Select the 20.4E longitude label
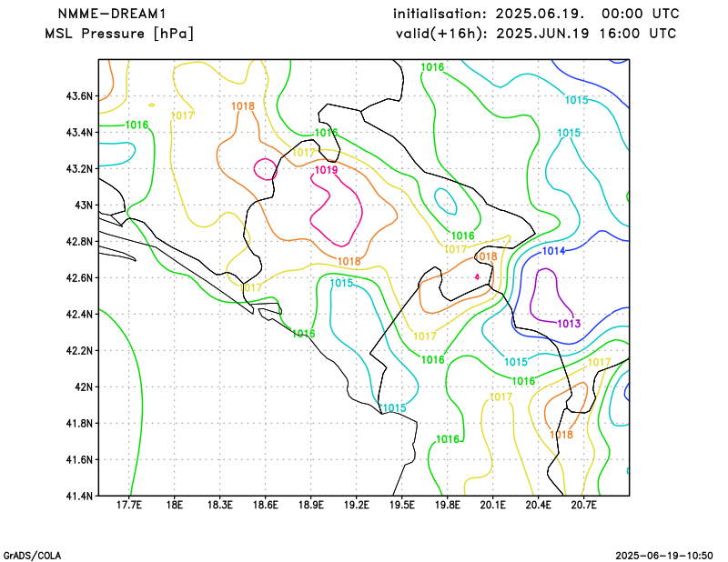Viewport: 728px width, 562px height. [538, 505]
